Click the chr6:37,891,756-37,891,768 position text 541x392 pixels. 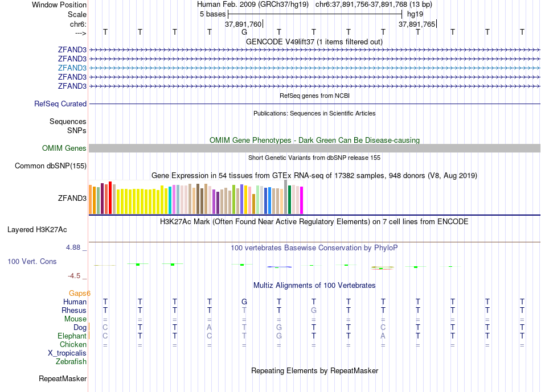pyautogui.click(x=374, y=5)
